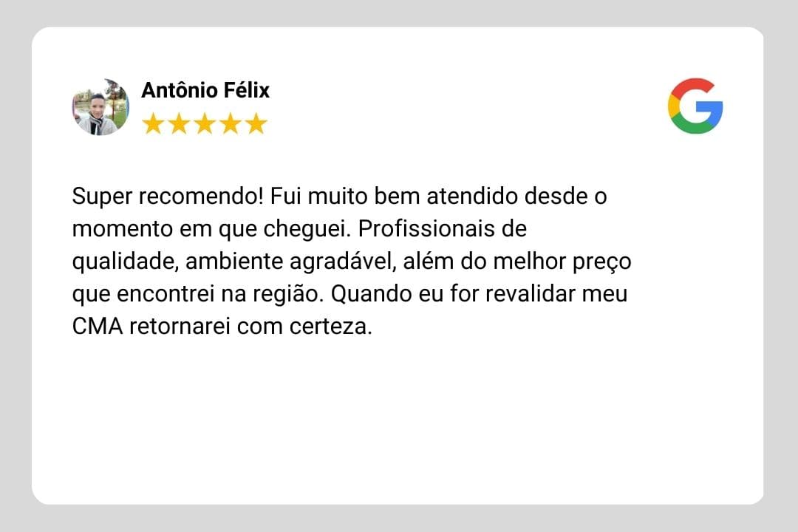The image size is (798, 532).
Task: Click the reviewer name Antônio Félix
Action: [x=205, y=90]
